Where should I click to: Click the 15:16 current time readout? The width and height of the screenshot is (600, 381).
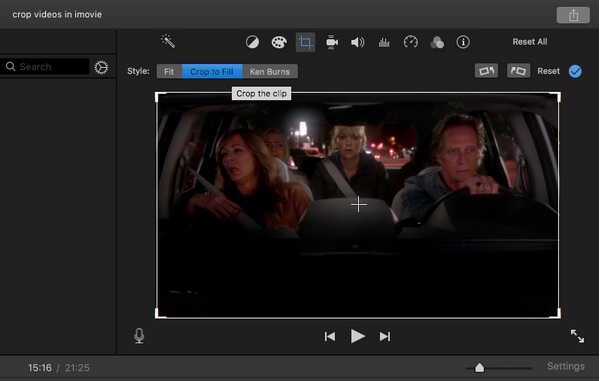coord(40,368)
